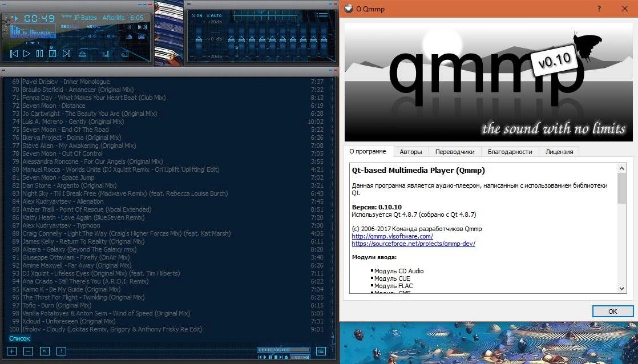This screenshot has height=364, width=638.
Task: Open the playlist list options menu
Action: click(x=321, y=351)
